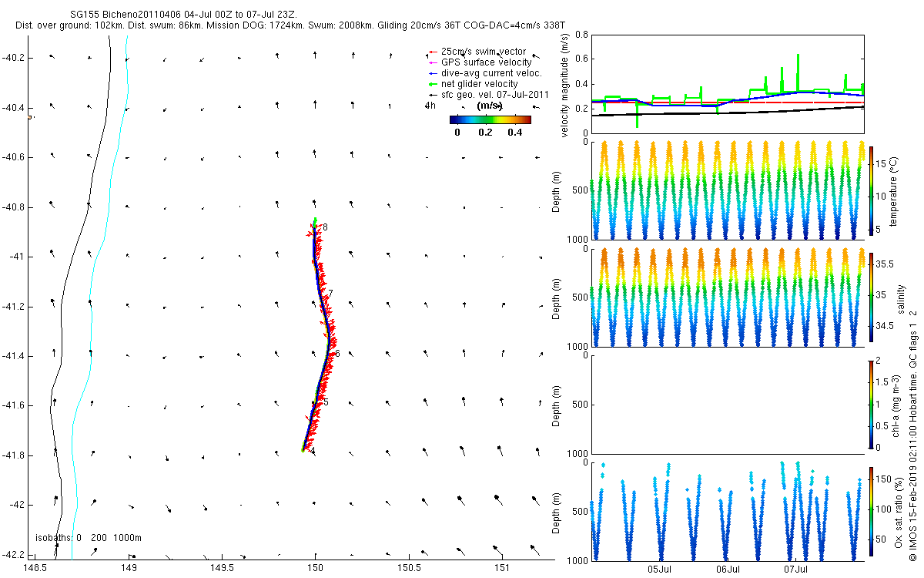Click the velocity colorbar in the map legend

click(490, 119)
